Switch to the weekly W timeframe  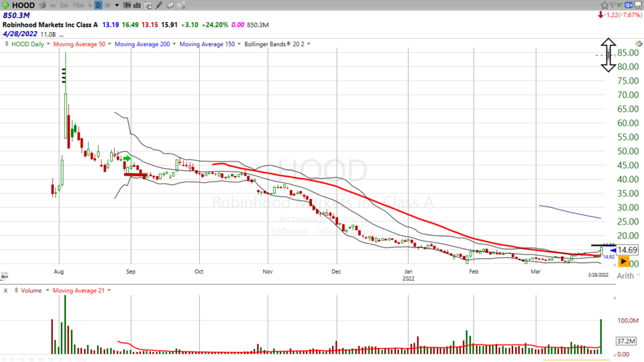108,5
